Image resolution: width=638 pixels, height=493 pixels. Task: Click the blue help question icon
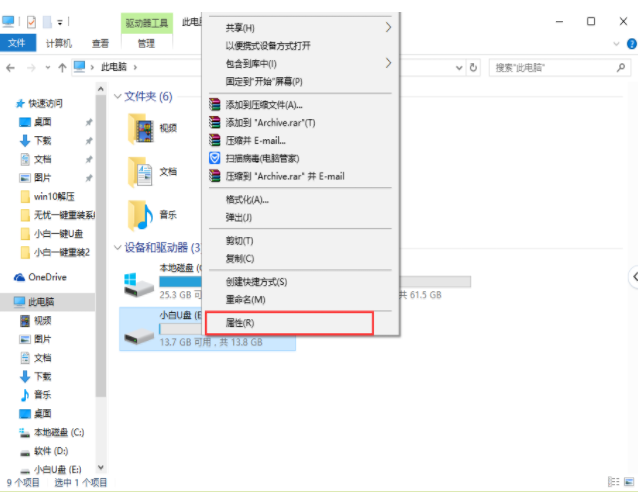point(632,44)
